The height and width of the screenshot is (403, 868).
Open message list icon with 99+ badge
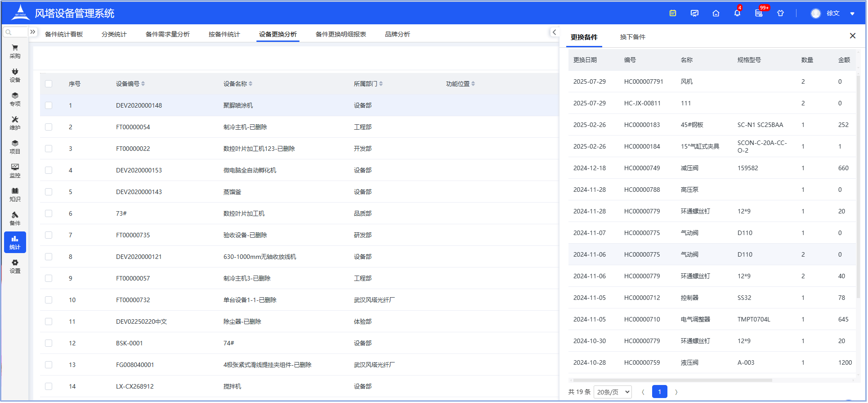759,13
